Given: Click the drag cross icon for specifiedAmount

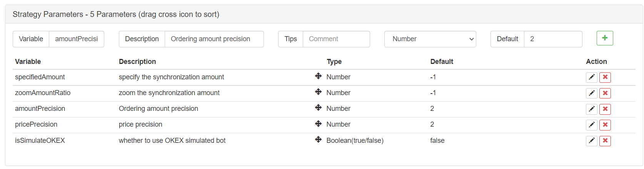Looking at the screenshot, I should click(318, 76).
